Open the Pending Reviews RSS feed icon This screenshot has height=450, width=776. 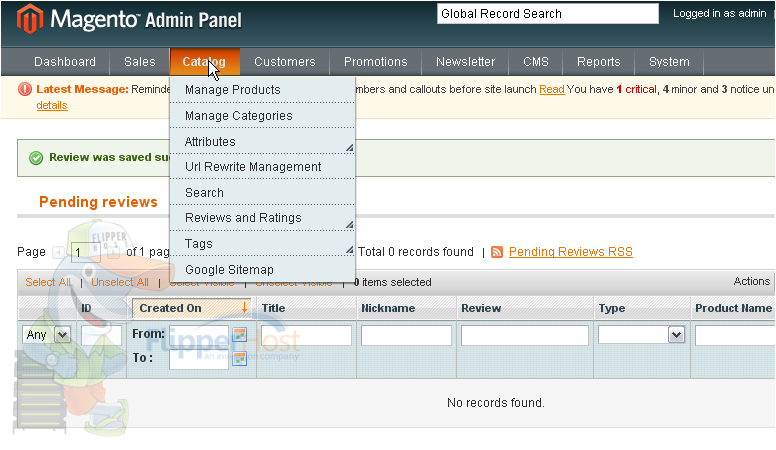click(x=497, y=252)
